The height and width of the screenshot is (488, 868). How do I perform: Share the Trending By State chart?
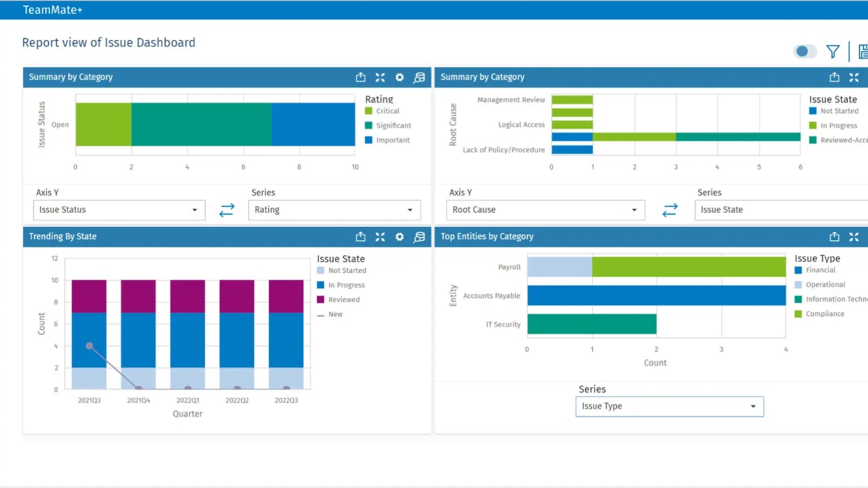(361, 236)
